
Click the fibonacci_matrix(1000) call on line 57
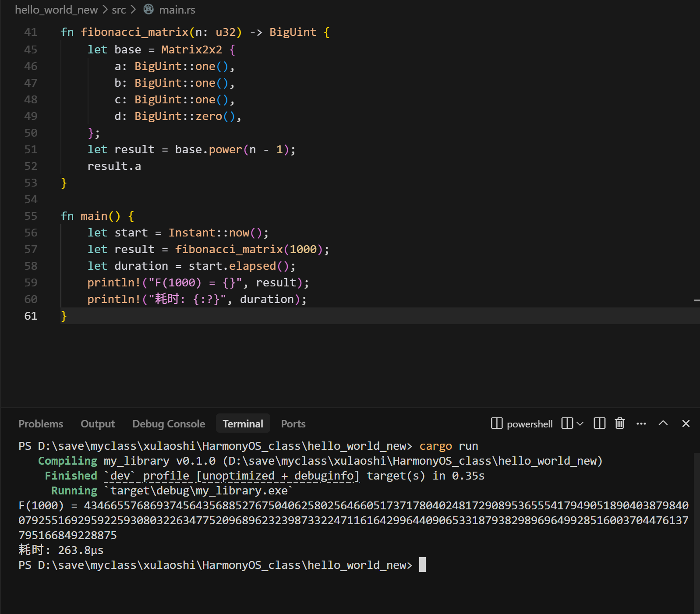249,249
